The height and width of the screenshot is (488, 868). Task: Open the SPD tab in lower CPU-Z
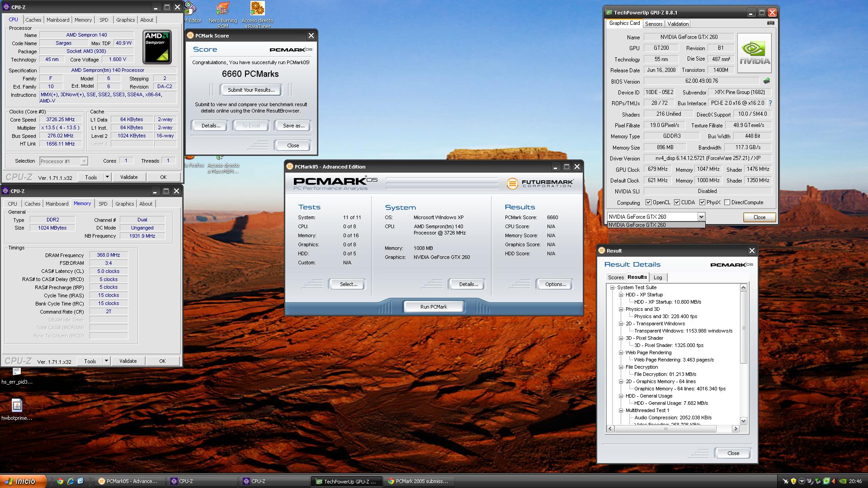[103, 204]
